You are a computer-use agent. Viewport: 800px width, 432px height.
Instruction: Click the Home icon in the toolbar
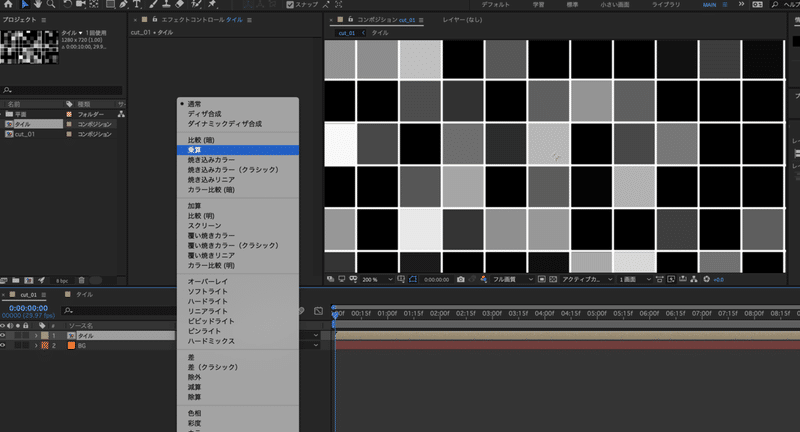[x=8, y=5]
